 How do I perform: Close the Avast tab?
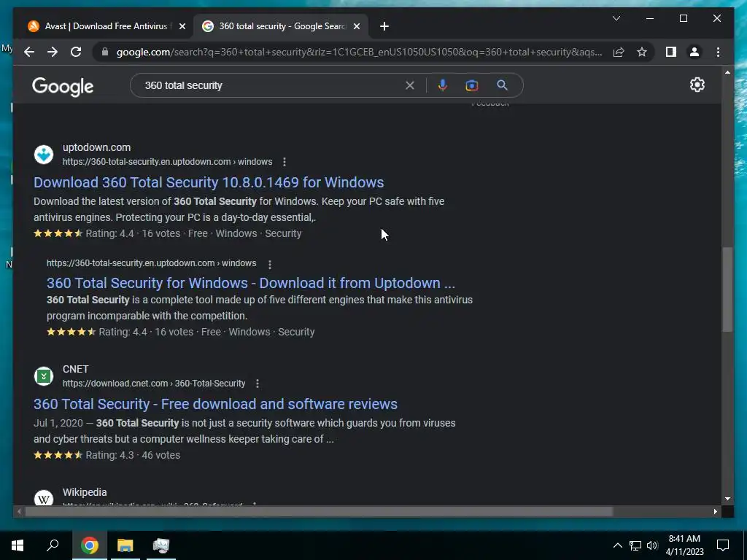(x=182, y=26)
